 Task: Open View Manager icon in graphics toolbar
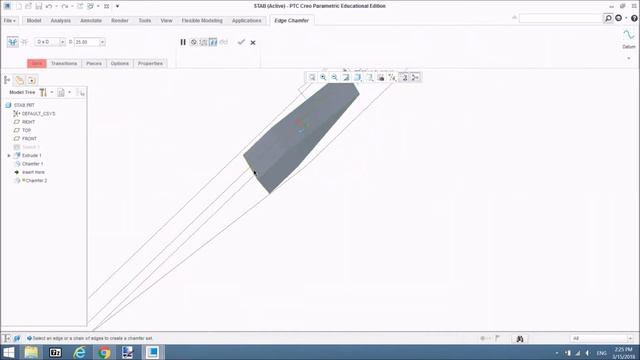381,77
